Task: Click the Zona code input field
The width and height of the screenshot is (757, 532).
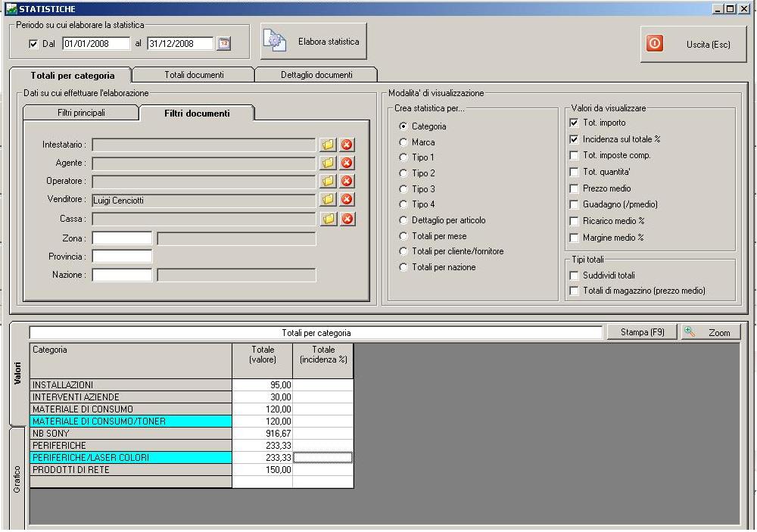Action: tap(122, 238)
